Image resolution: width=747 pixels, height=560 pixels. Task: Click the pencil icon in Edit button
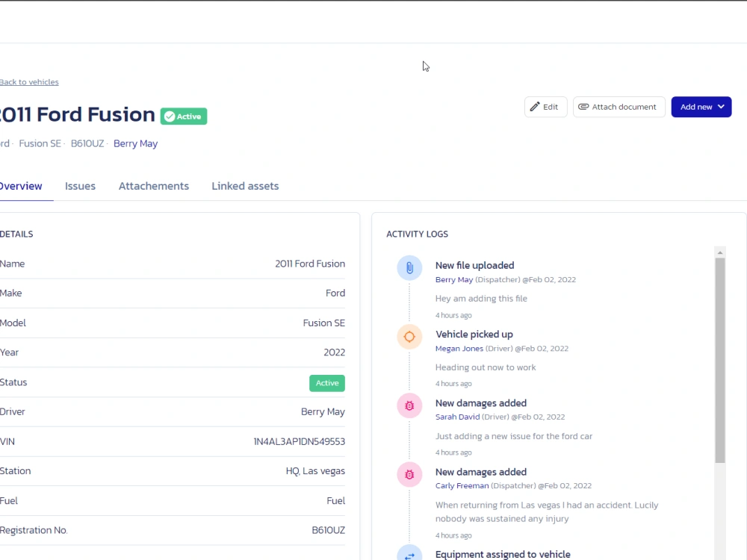pos(535,107)
